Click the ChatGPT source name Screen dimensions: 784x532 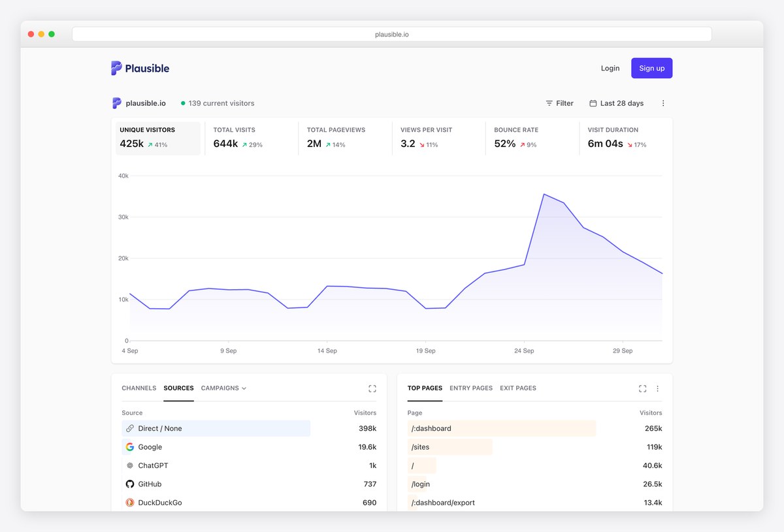[x=154, y=465]
